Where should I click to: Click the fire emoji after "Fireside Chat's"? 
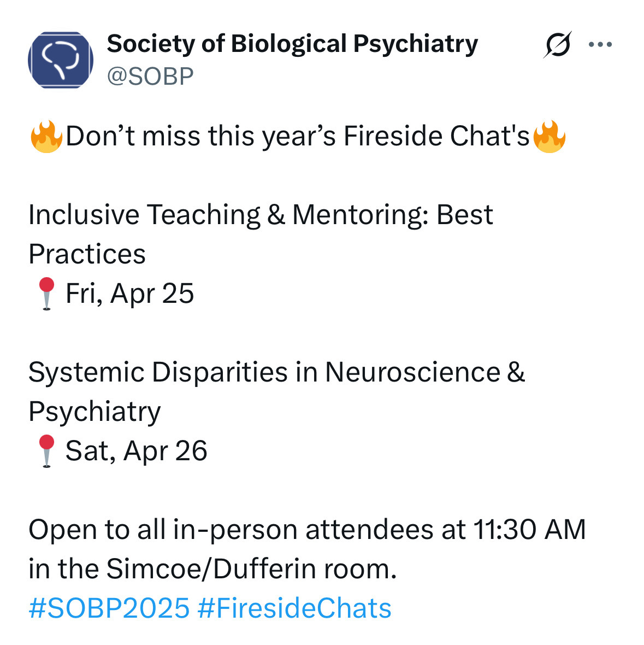pos(549,136)
